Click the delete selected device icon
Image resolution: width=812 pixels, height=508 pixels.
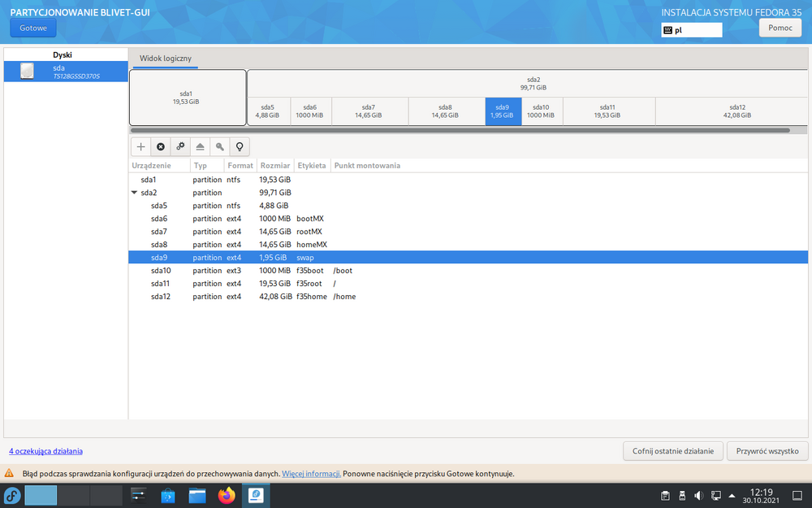click(x=161, y=146)
